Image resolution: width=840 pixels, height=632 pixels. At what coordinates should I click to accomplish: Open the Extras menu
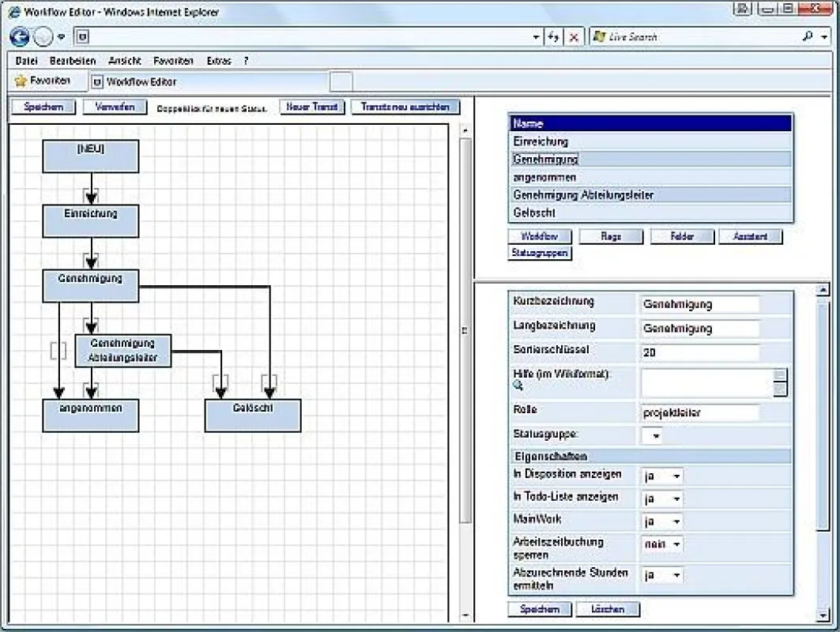(219, 61)
